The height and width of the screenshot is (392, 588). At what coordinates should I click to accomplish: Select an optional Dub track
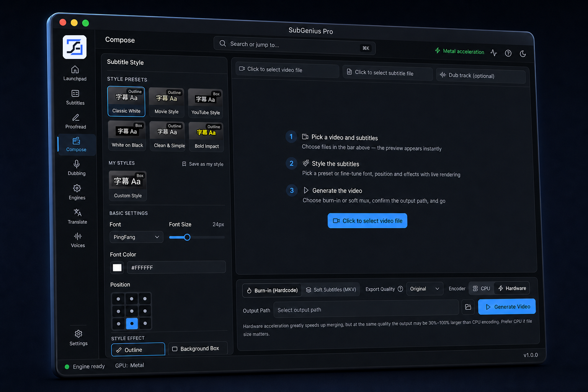pyautogui.click(x=481, y=76)
